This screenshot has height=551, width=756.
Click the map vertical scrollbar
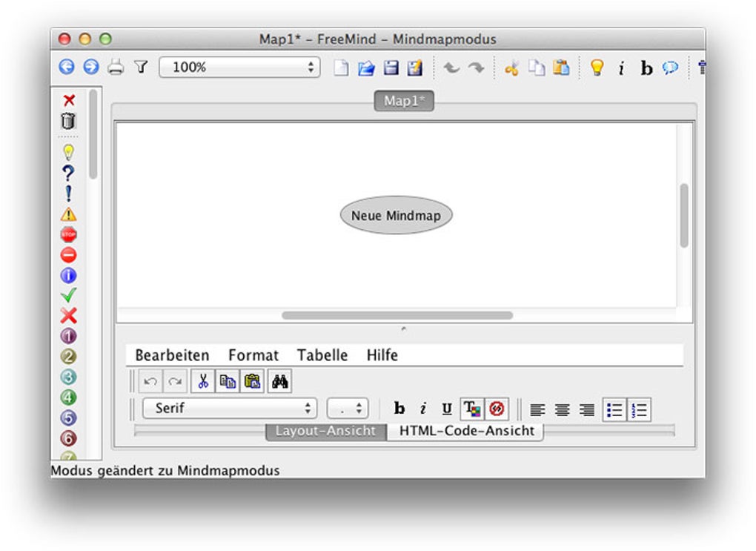[x=683, y=215]
